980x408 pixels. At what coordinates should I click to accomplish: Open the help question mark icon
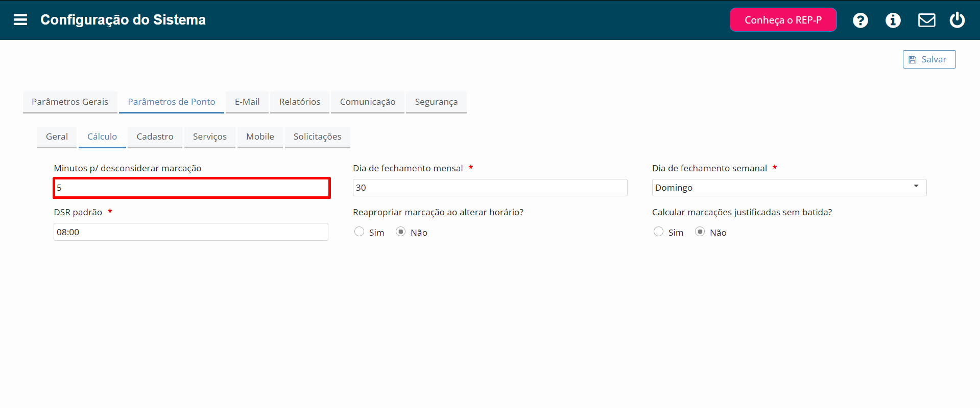tap(861, 20)
